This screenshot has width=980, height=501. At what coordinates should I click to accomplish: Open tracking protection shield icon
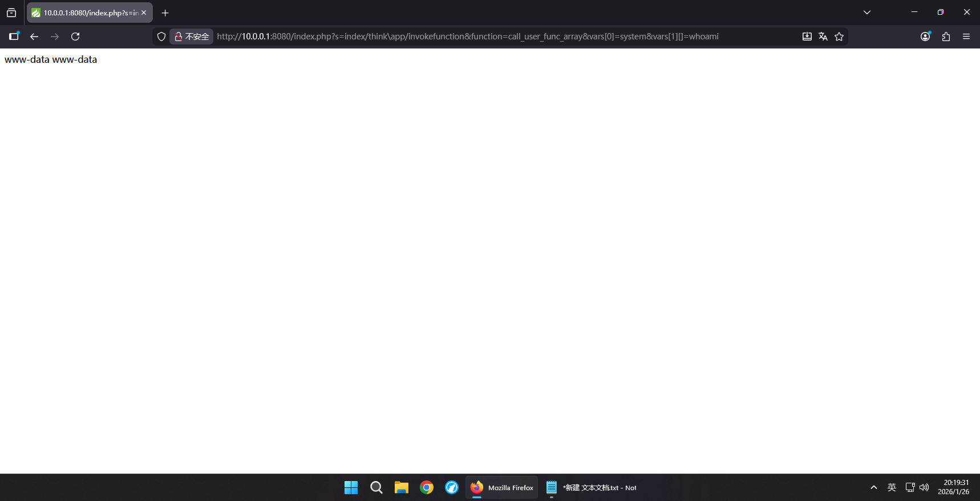point(161,37)
